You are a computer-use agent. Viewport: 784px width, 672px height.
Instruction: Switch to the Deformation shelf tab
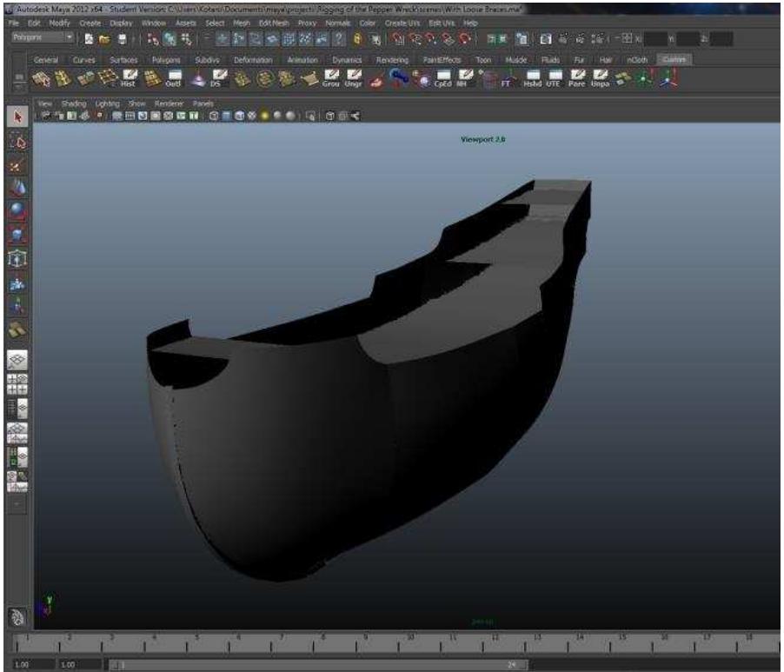tap(253, 60)
